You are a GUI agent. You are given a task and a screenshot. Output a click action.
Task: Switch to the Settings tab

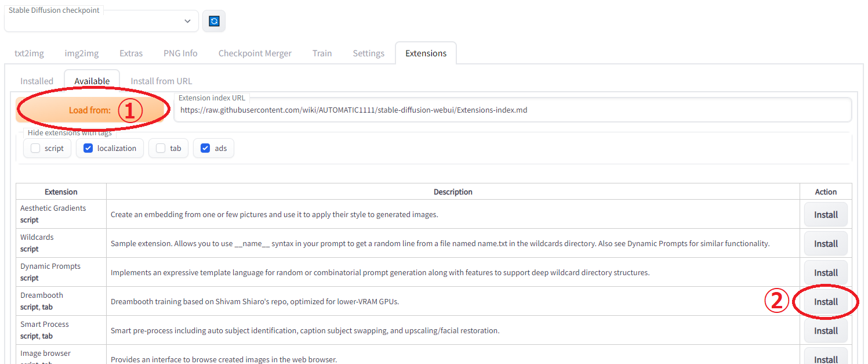(369, 53)
